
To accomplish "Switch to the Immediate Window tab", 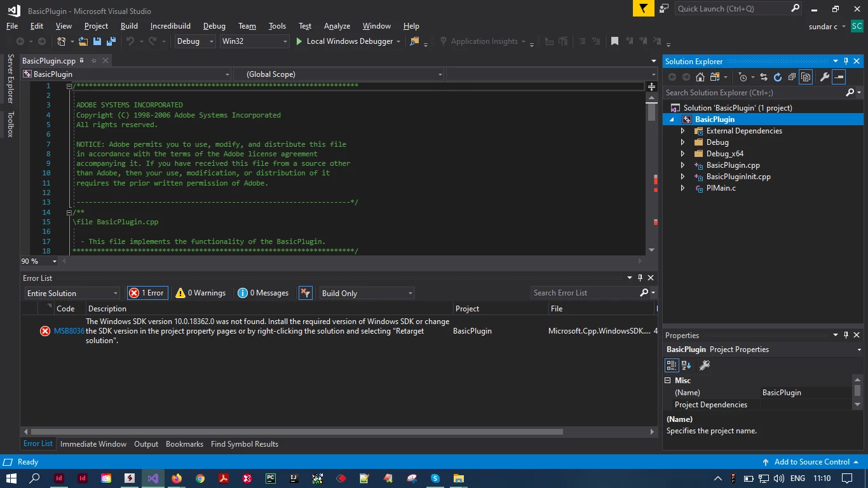I will pos(93,444).
